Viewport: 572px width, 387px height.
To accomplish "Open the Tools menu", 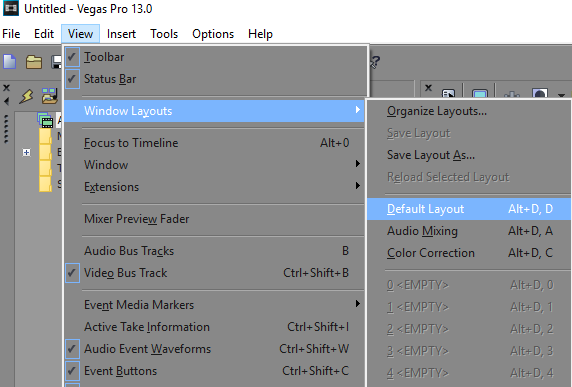I will [164, 34].
